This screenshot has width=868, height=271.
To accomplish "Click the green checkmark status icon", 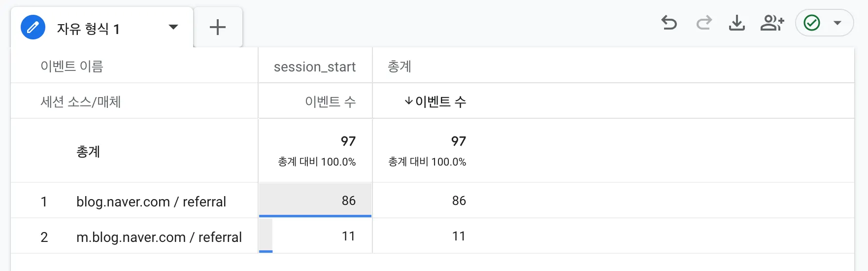I will coord(812,23).
